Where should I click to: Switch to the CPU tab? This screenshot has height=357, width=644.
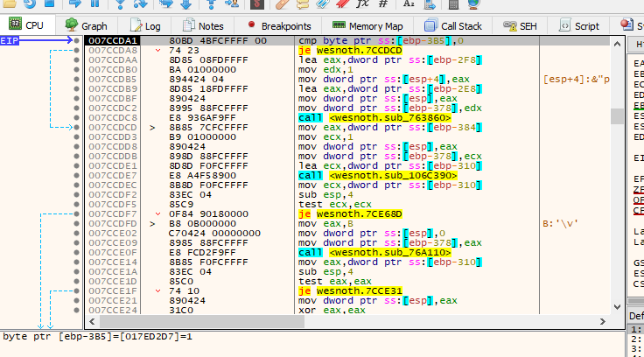click(x=27, y=25)
